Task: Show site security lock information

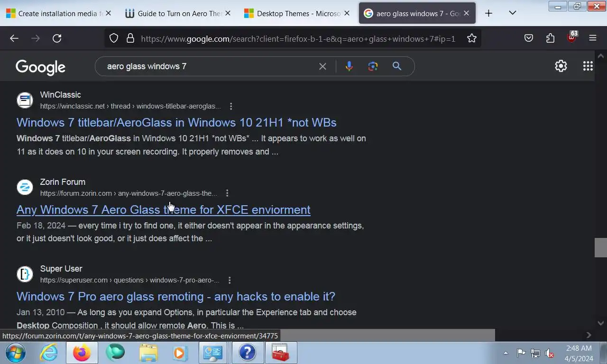Action: [130, 38]
